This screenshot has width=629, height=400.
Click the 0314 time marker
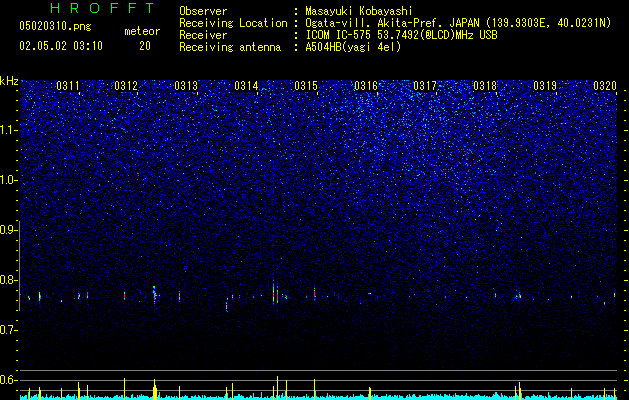[246, 86]
